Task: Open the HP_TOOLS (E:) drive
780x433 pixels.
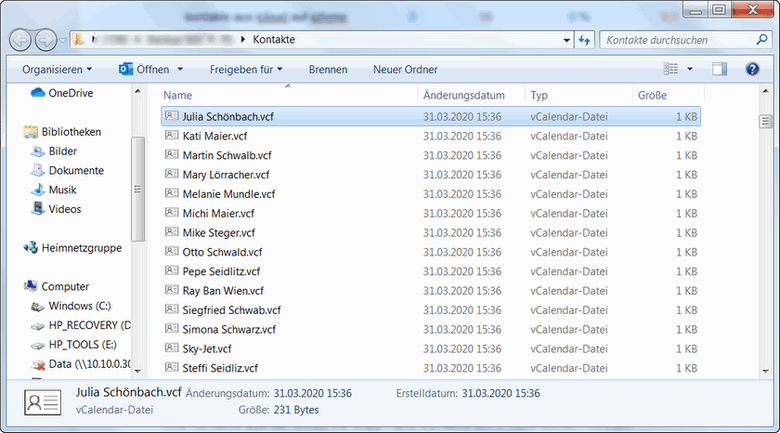Action: (74, 345)
